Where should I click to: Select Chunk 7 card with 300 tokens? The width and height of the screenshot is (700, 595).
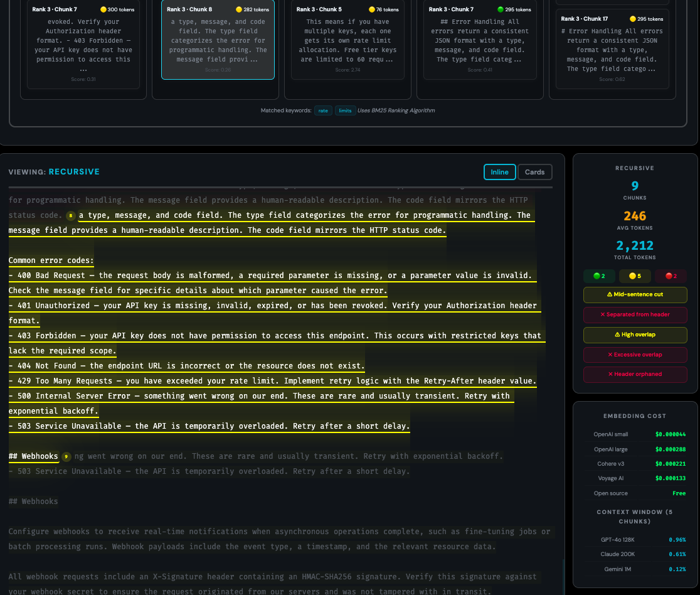click(83, 44)
